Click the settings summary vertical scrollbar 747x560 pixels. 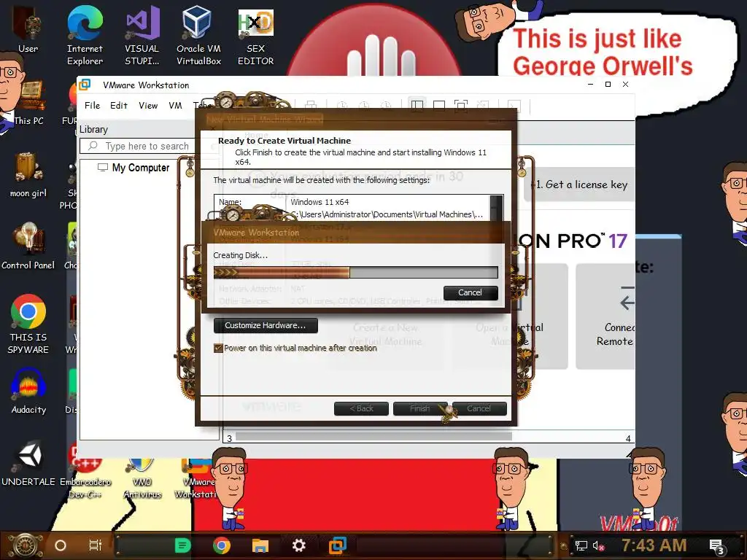point(496,208)
